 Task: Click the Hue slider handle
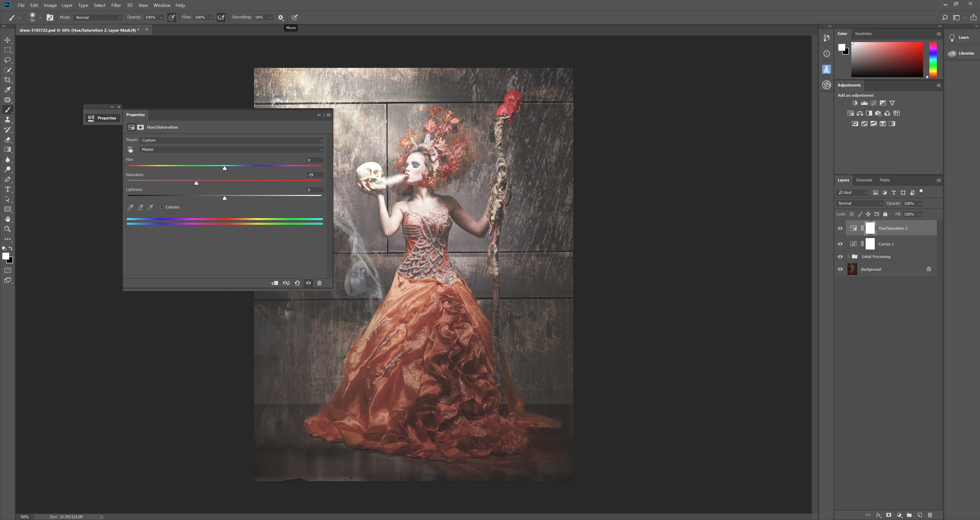coord(224,168)
